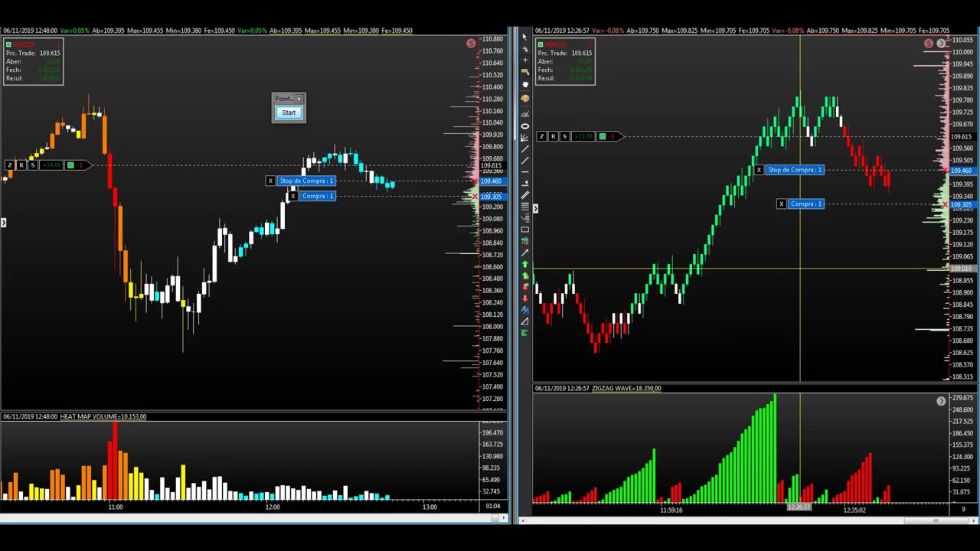The width and height of the screenshot is (980, 551).
Task: Cancel Stop de Compra order in right chart
Action: 759,170
